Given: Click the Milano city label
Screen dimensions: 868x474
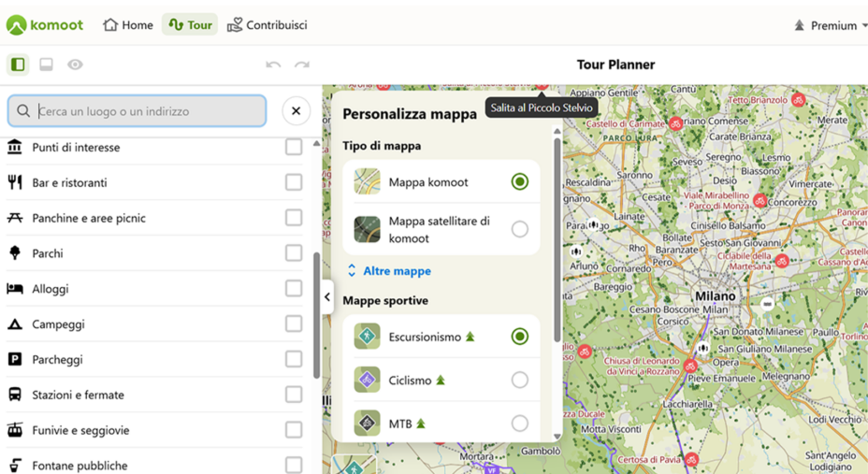Looking at the screenshot, I should [716, 296].
